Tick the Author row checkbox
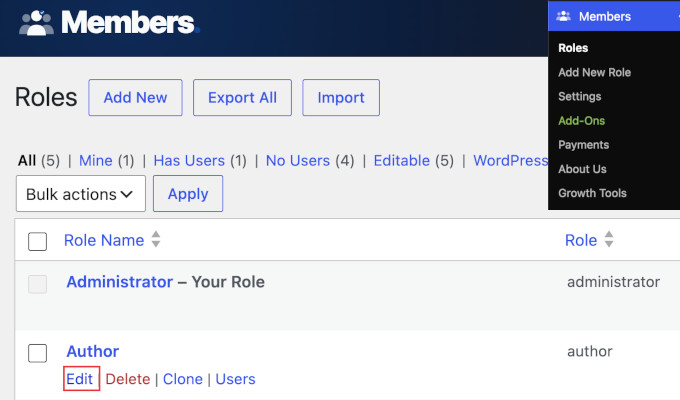Image resolution: width=680 pixels, height=400 pixels. (x=38, y=353)
